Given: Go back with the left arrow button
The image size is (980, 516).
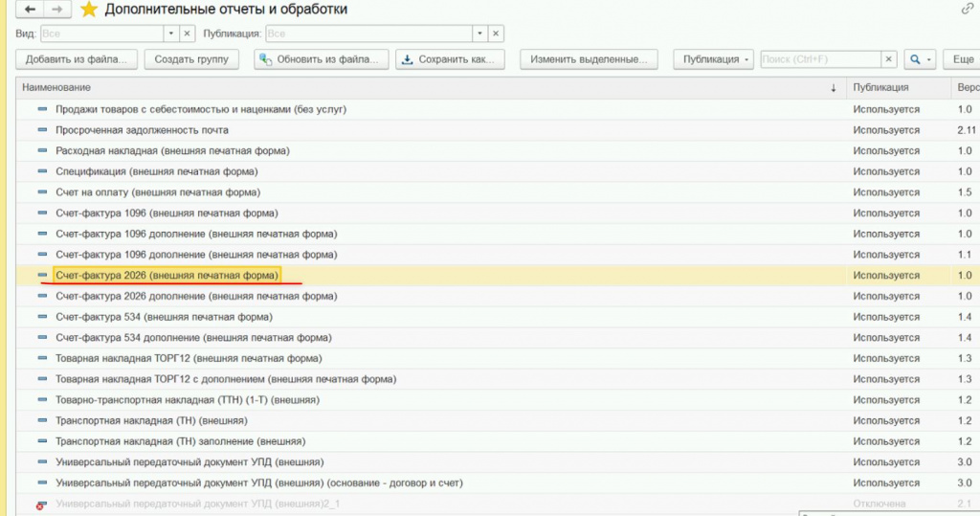Looking at the screenshot, I should (x=30, y=10).
